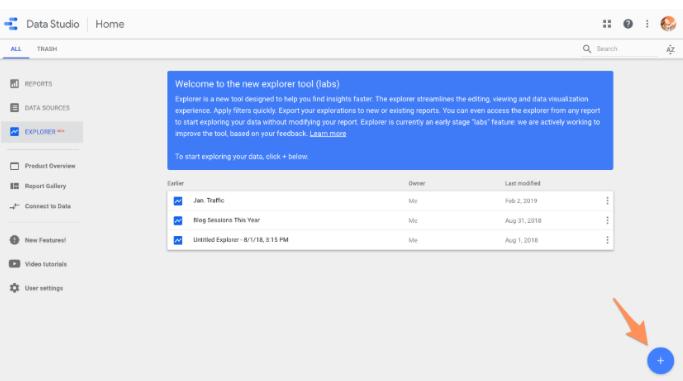The height and width of the screenshot is (381, 683).
Task: Click the Explorer sidebar icon
Action: coord(14,131)
